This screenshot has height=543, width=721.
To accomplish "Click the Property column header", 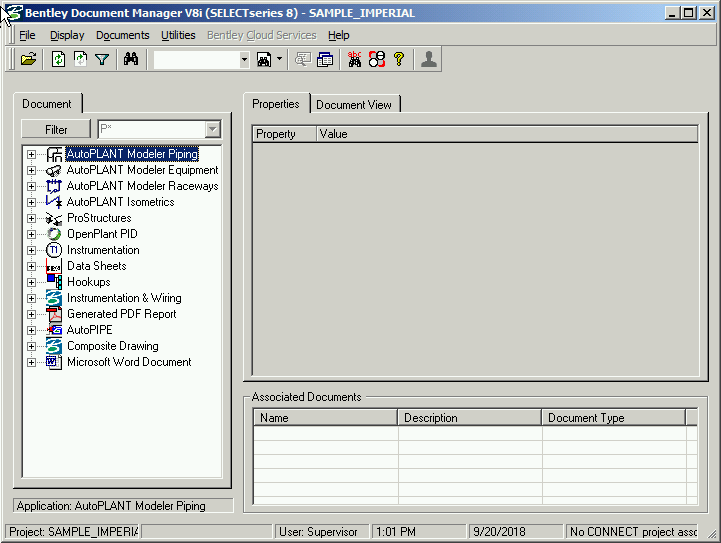I will [285, 134].
